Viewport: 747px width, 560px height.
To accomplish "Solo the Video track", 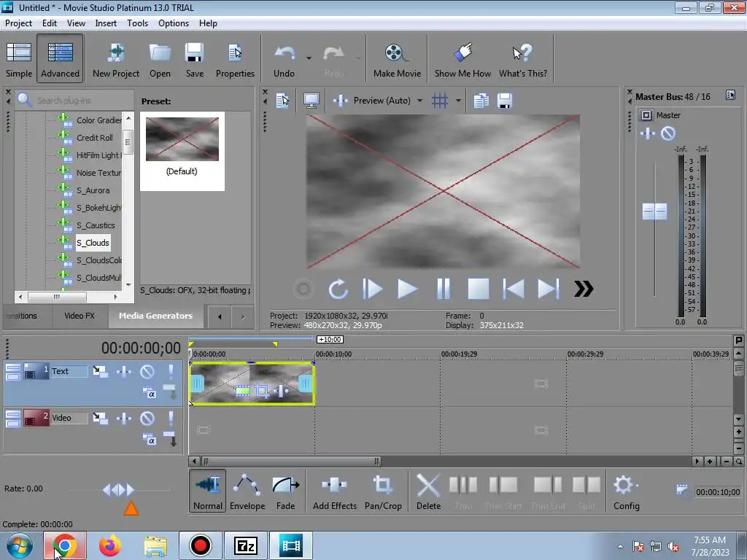I will tap(171, 419).
